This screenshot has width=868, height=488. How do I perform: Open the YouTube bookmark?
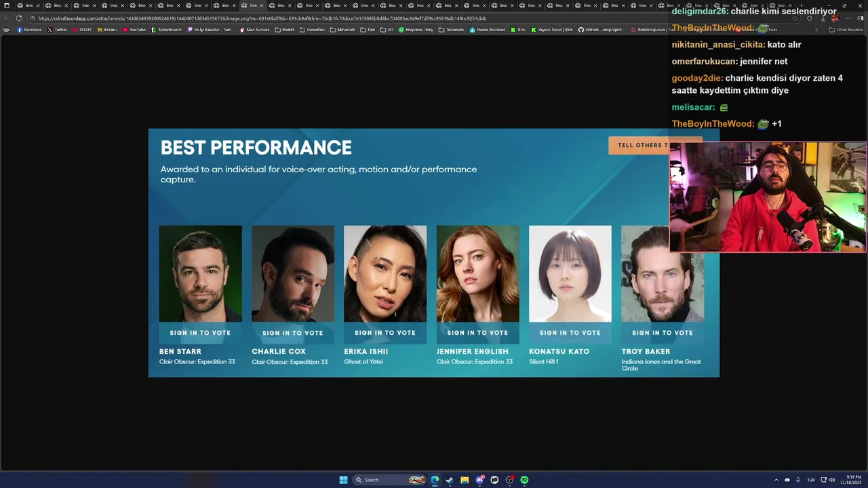134,30
